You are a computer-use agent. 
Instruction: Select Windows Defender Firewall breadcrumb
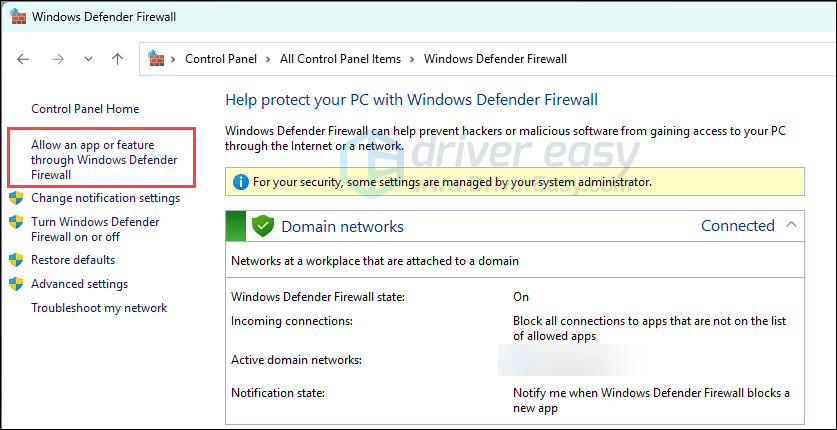click(495, 59)
